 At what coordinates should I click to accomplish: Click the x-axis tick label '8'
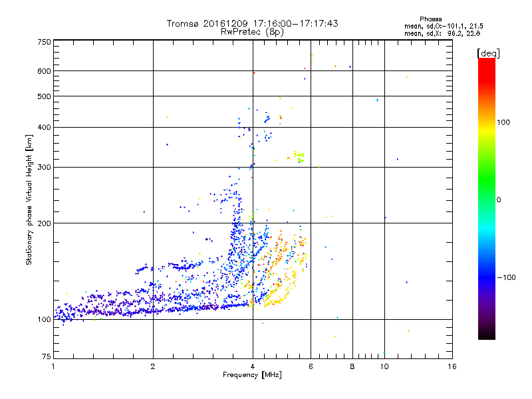click(x=352, y=366)
